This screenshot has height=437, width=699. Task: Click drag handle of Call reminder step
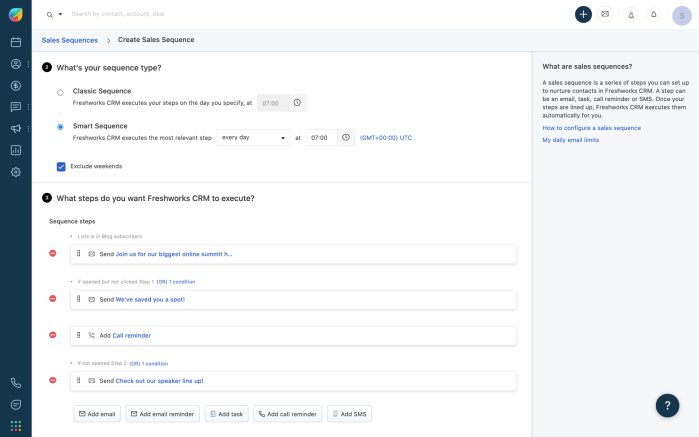78,335
